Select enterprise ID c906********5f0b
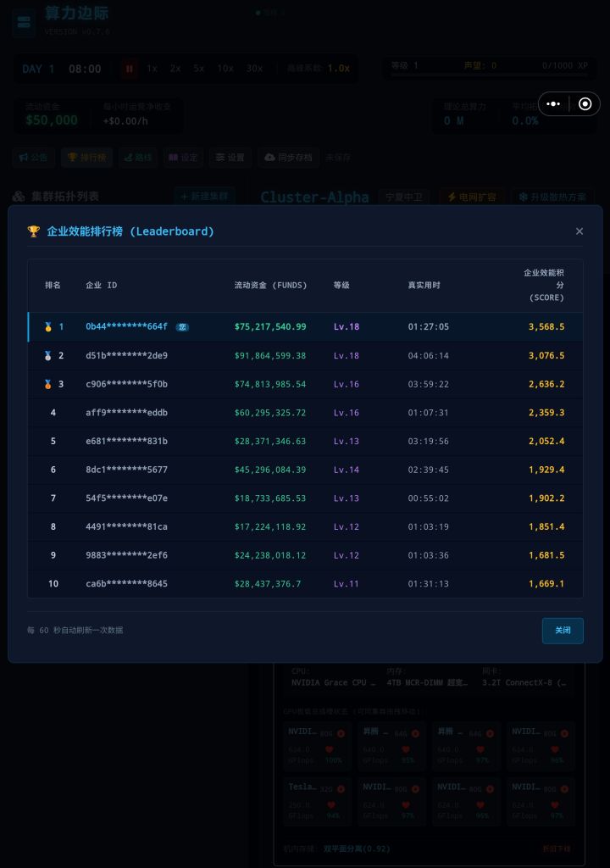Screen dimensions: 610x868 click(x=126, y=384)
